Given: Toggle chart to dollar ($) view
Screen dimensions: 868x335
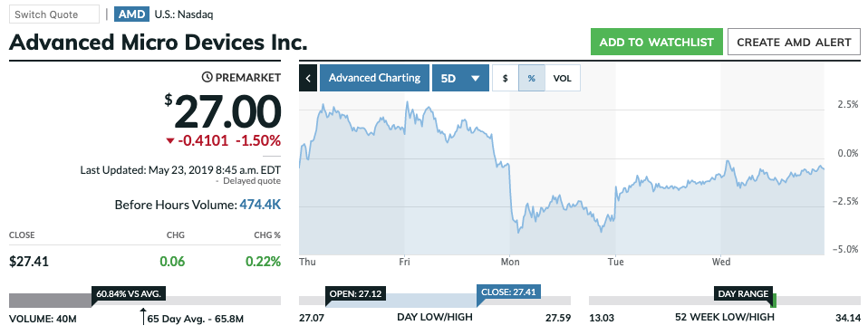Looking at the screenshot, I should click(x=505, y=78).
